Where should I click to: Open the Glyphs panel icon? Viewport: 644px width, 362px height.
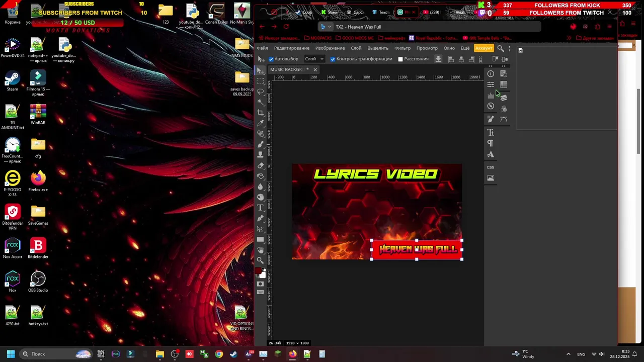(x=491, y=154)
